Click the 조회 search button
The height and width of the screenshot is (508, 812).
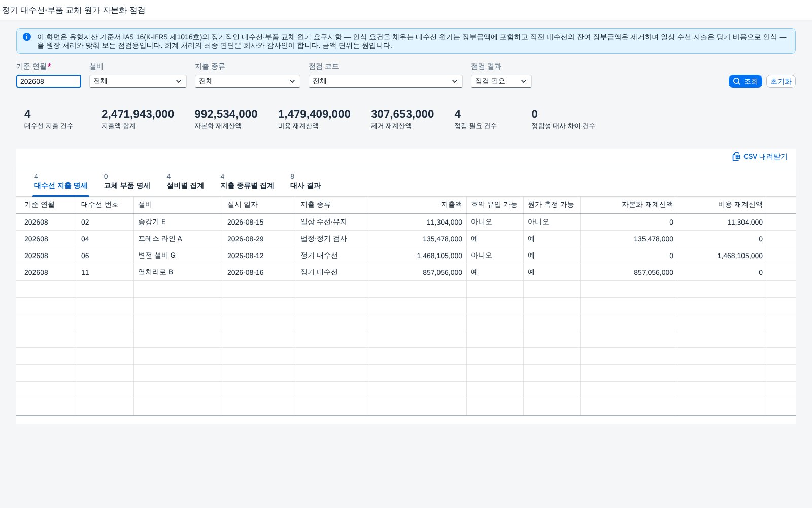(746, 81)
